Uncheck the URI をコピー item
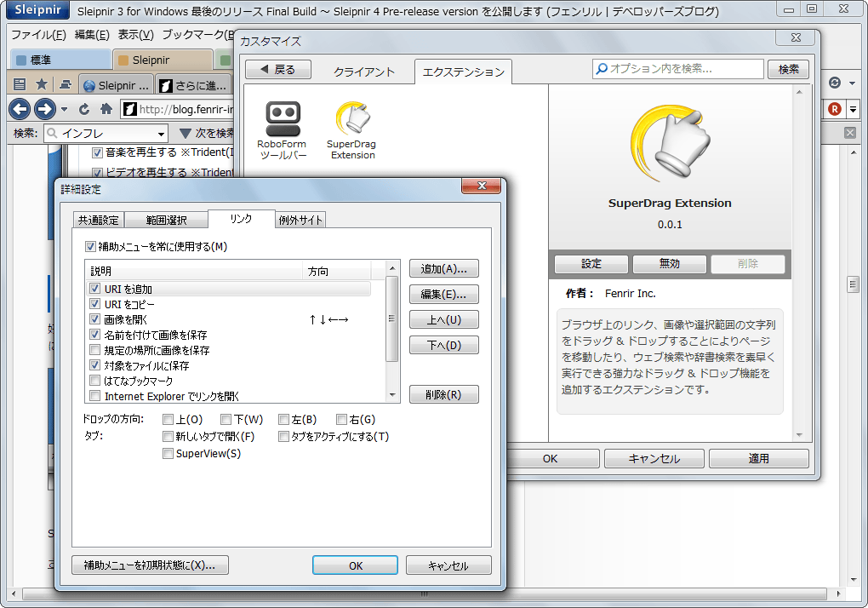The width and height of the screenshot is (868, 608). (x=94, y=304)
